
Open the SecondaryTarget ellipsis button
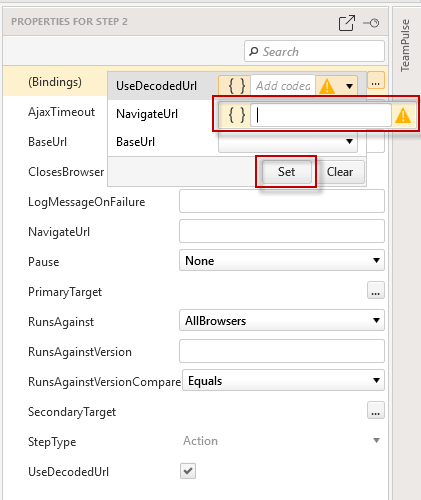pyautogui.click(x=376, y=410)
